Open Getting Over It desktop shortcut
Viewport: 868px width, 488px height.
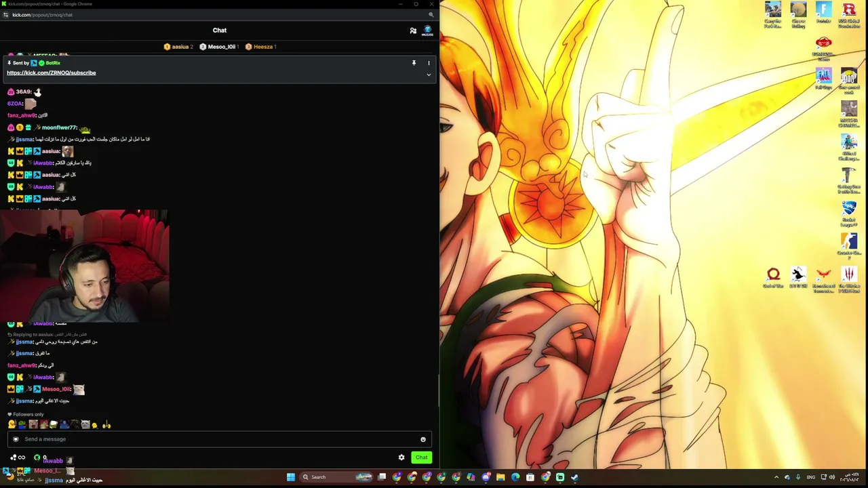pyautogui.click(x=849, y=179)
